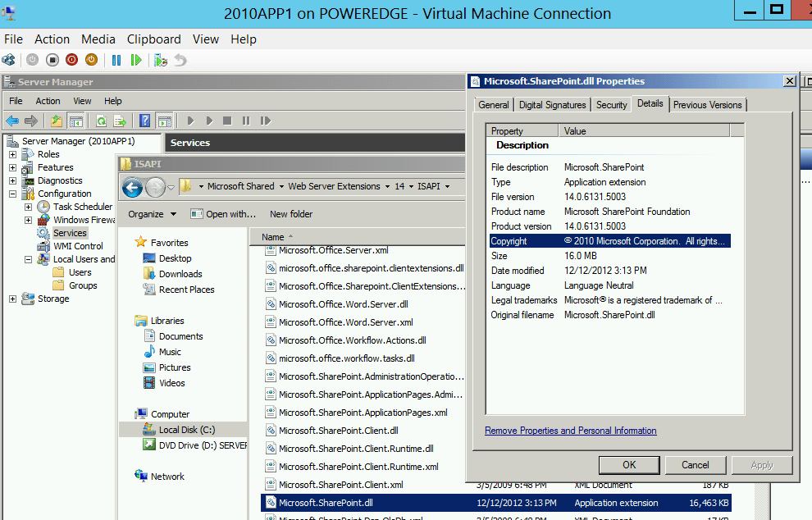
Task: Click the green Reset/Start VM icon
Action: point(135,60)
